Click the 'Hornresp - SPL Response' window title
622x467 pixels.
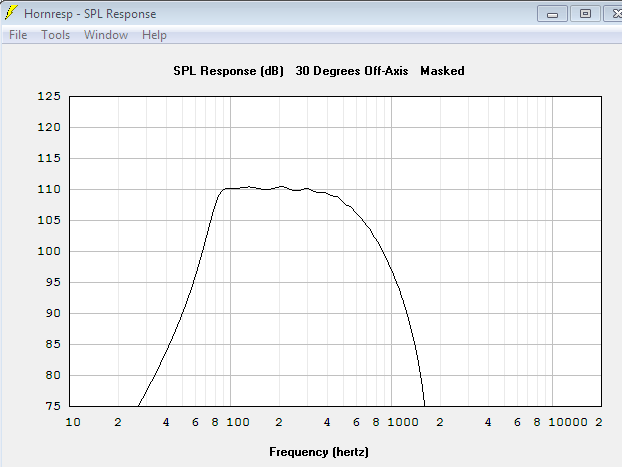(90, 14)
